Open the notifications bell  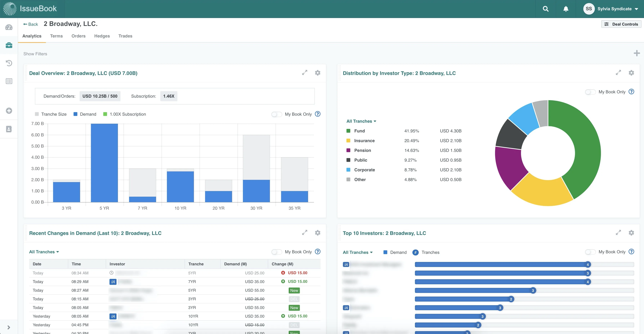tap(566, 9)
